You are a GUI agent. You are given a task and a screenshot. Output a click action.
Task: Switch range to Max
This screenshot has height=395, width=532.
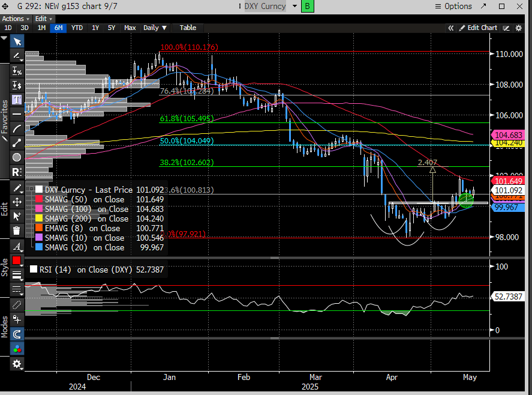coord(130,28)
